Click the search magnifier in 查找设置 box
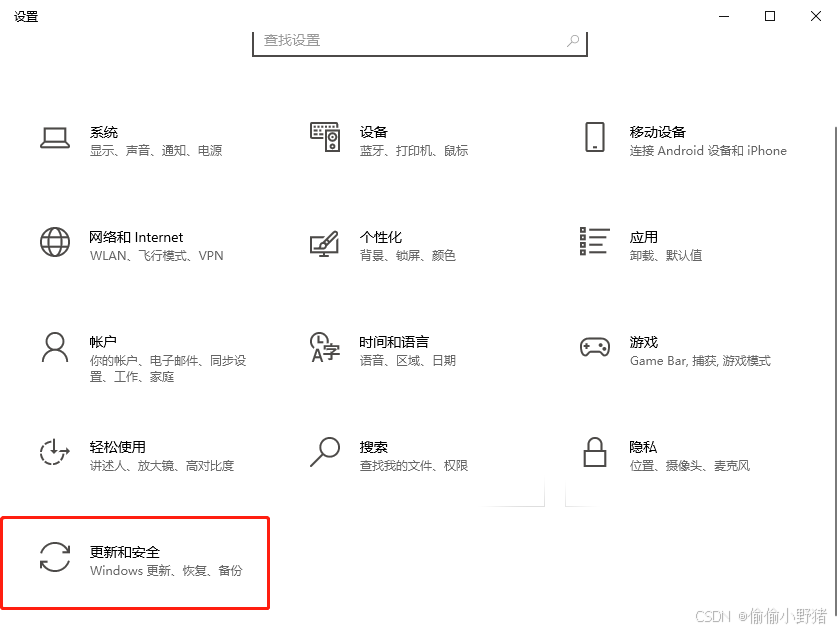839x632 pixels. pos(573,40)
